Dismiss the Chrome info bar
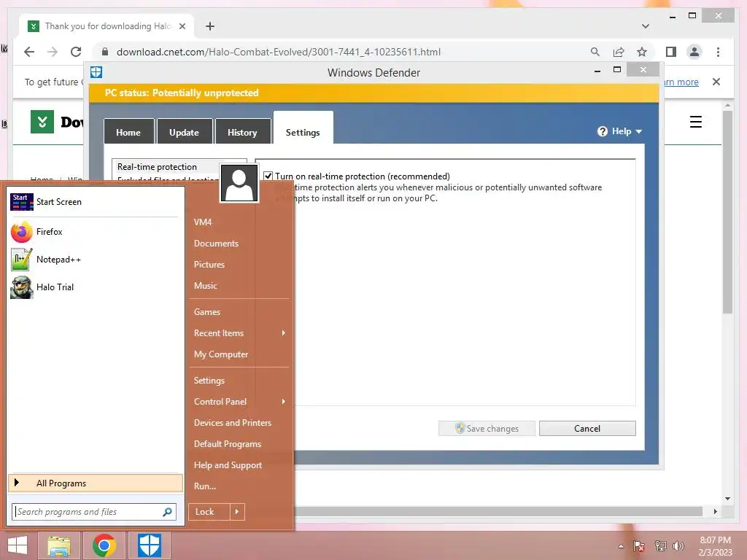 tap(716, 82)
